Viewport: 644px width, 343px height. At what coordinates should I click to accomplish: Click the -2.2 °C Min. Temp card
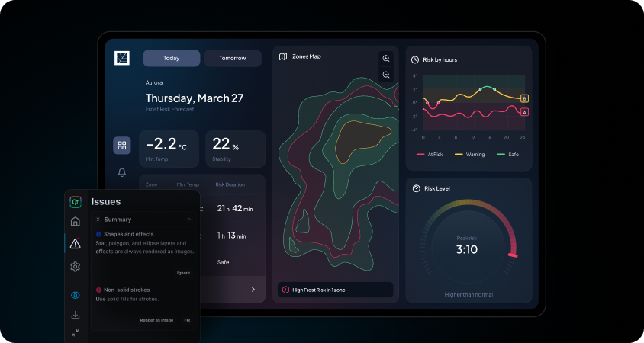[169, 149]
